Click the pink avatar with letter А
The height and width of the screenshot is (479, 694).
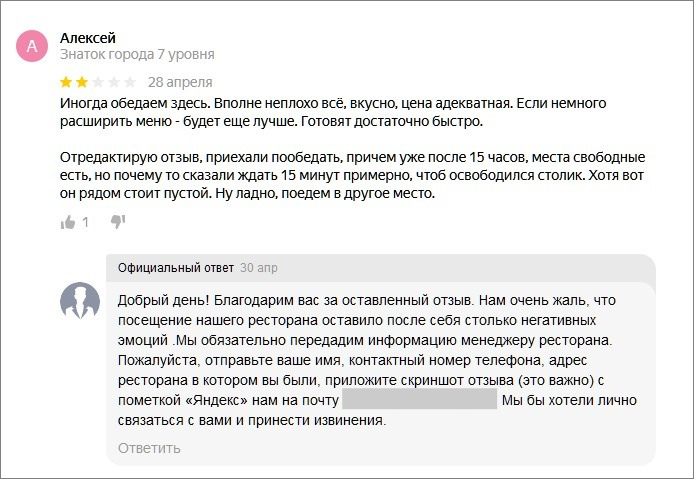[x=32, y=46]
